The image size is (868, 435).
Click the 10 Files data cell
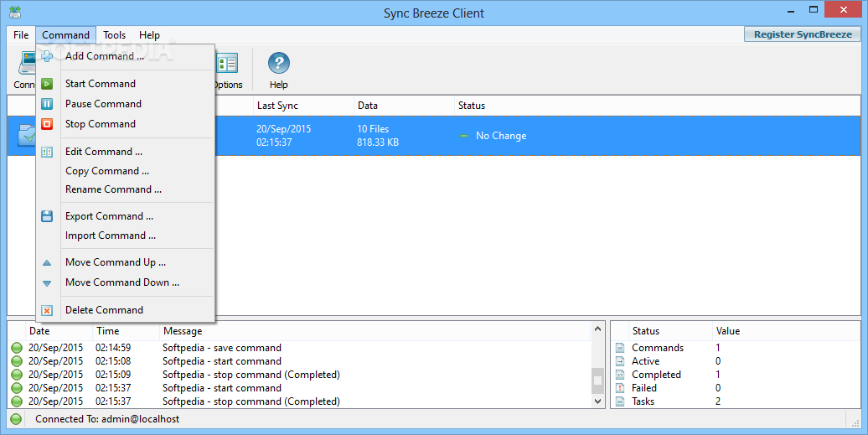click(373, 129)
